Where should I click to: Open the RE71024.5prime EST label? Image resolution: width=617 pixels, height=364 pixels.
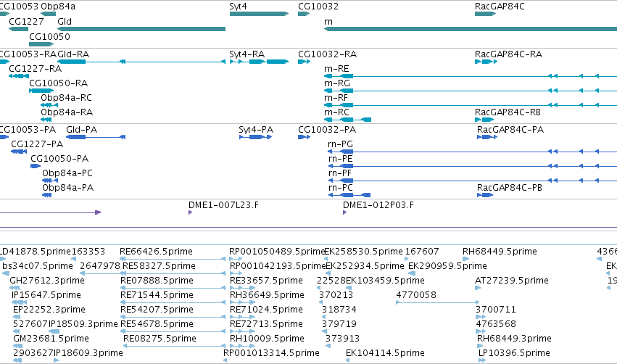[x=266, y=310]
